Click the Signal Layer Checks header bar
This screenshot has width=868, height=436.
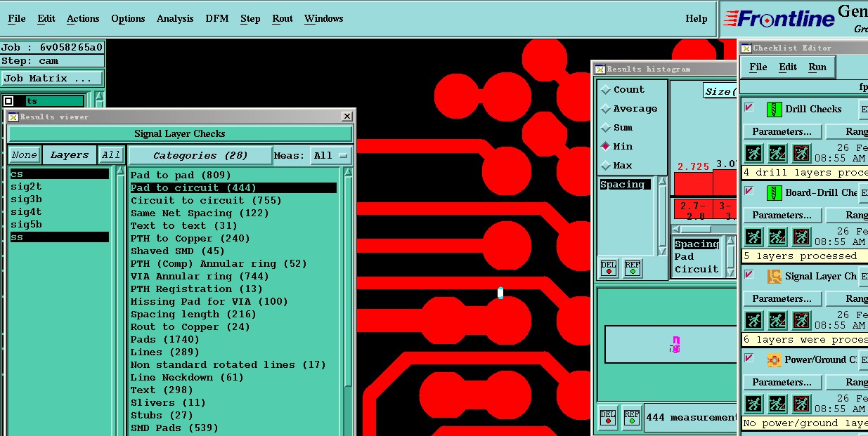pos(180,134)
